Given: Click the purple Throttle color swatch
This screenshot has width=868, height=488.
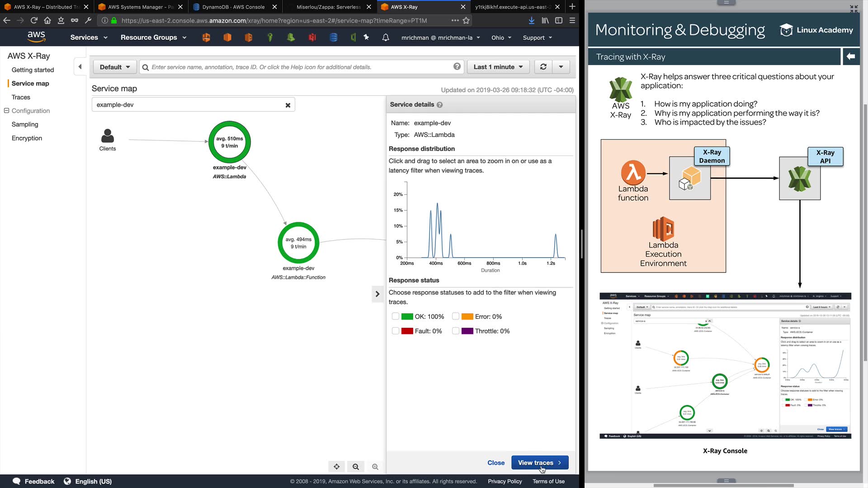Looking at the screenshot, I should coord(467,331).
